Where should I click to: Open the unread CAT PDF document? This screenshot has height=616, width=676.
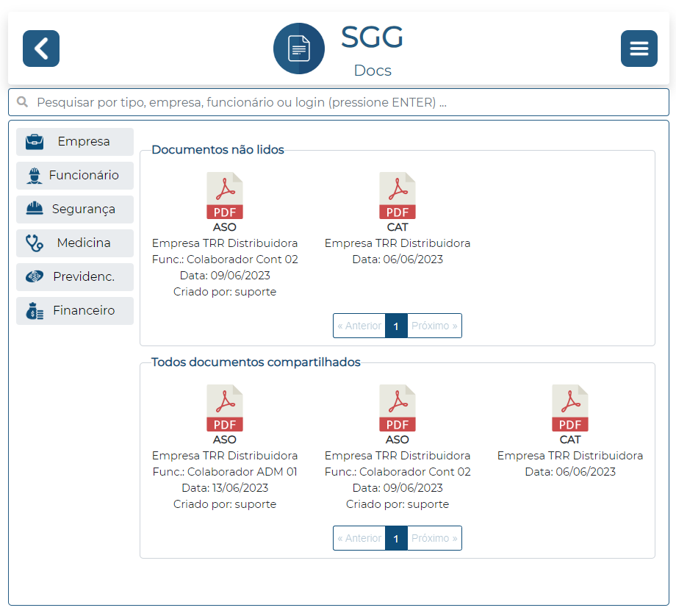coord(398,196)
